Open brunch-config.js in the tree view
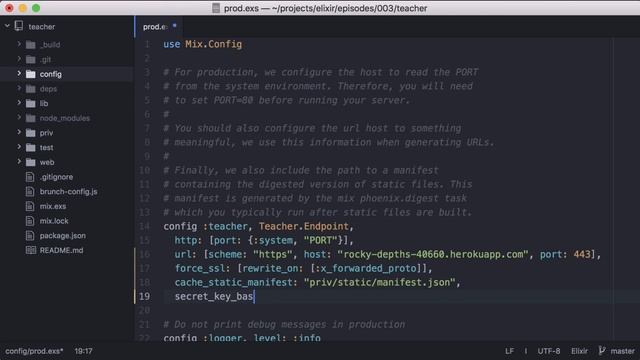 click(x=69, y=191)
